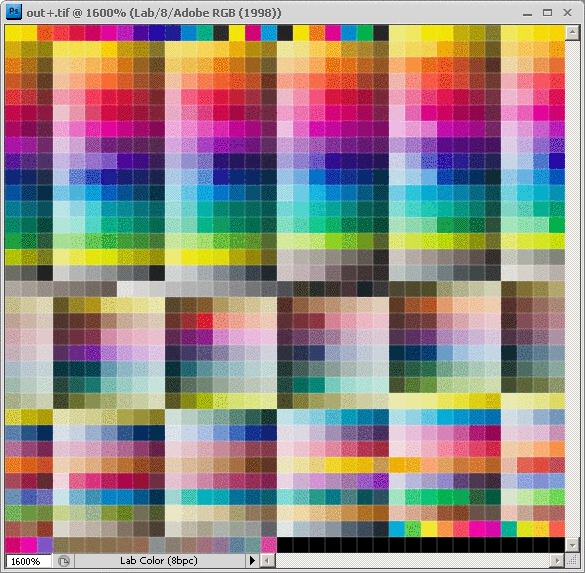Click the out+.tif title bar text

pos(154,13)
